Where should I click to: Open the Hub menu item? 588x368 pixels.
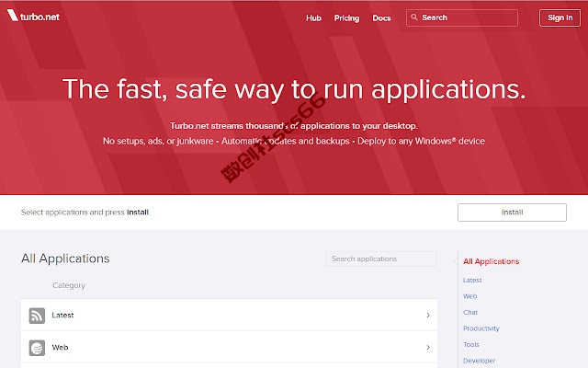313,18
